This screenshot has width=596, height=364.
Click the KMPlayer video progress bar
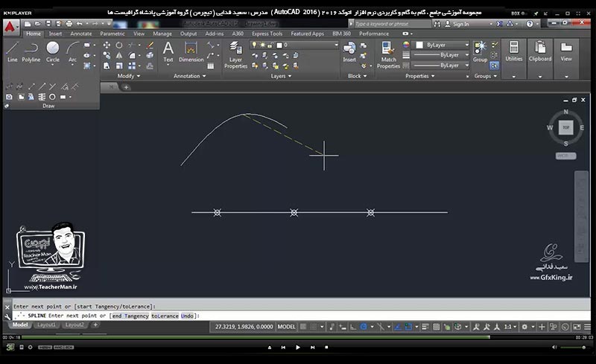tap(297, 337)
